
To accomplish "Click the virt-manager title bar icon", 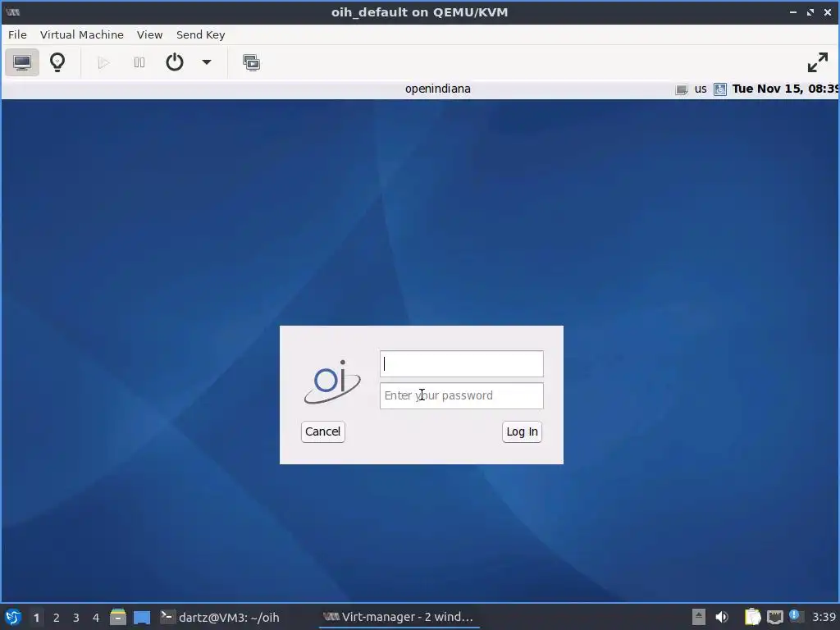I will pyautogui.click(x=13, y=11).
